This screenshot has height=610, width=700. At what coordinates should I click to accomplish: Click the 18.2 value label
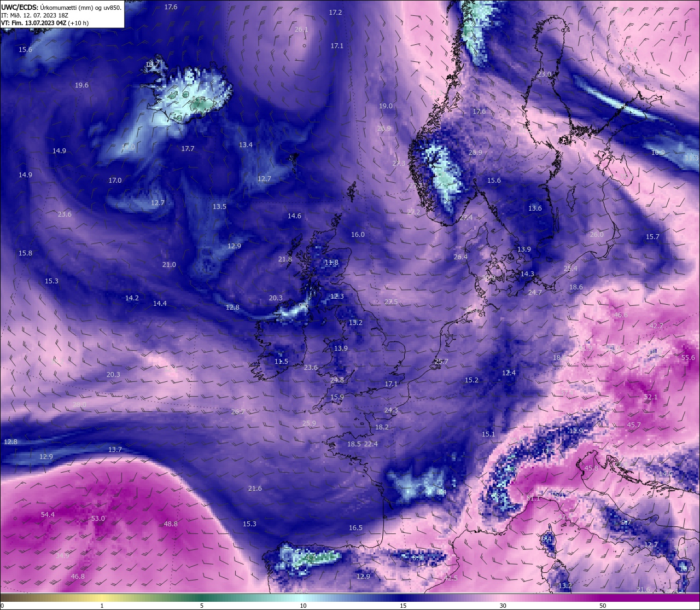click(x=382, y=427)
